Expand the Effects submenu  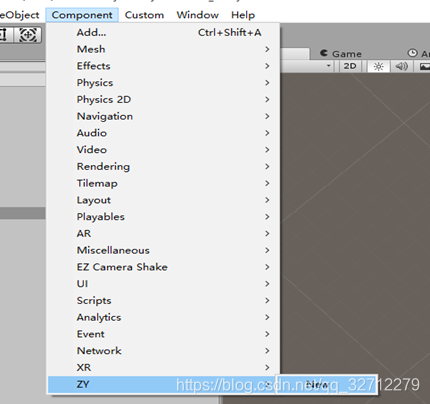[x=163, y=66]
